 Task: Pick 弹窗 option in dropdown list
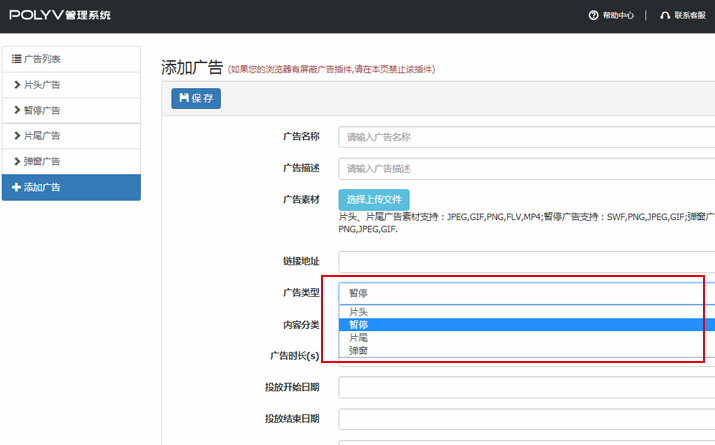pos(358,351)
